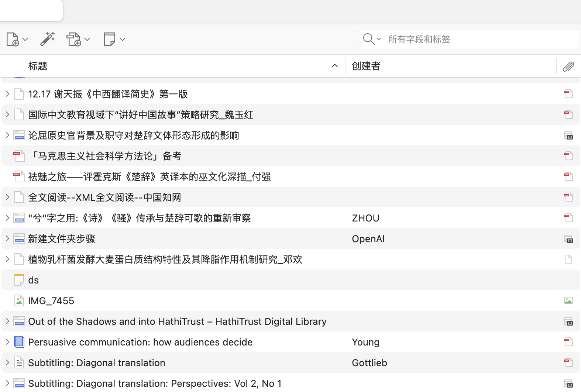Viewport: 581px width, 392px height.
Task: Expand the 12.17 谢天振 item
Action: pos(7,94)
